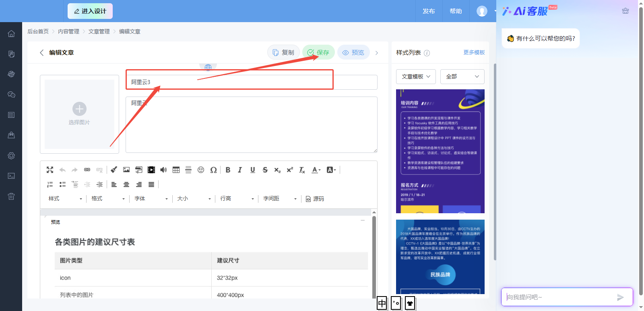Screen dimensions: 644x311
Task: Open the 发布 menu in top bar
Action: point(429,11)
